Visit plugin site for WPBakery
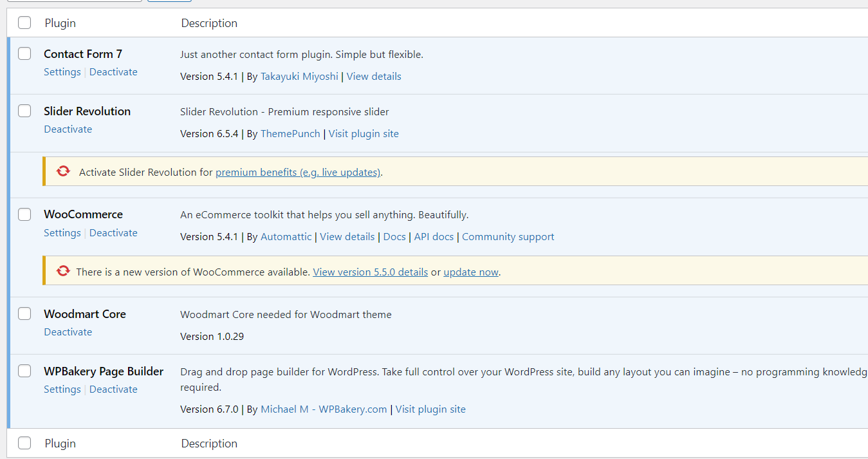 [430, 409]
